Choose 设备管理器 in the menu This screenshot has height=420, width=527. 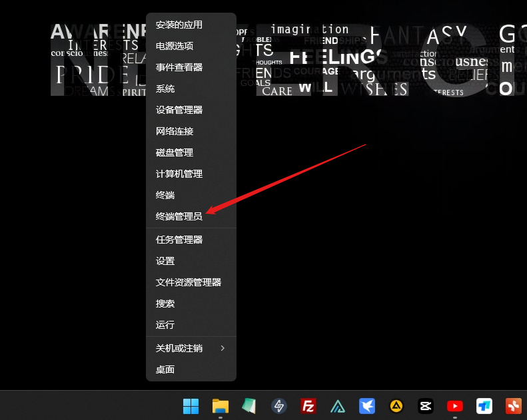click(x=179, y=110)
